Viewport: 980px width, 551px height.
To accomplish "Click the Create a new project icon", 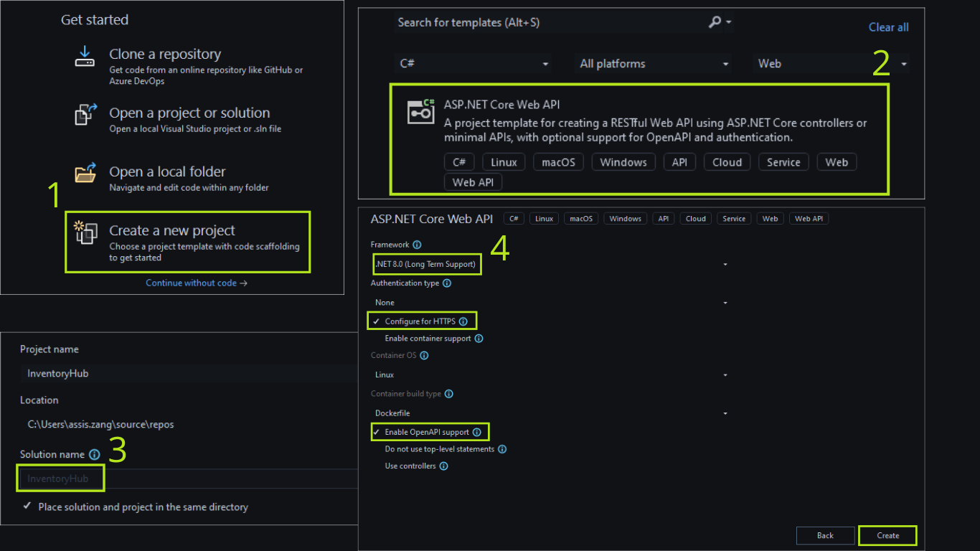I will tap(85, 232).
